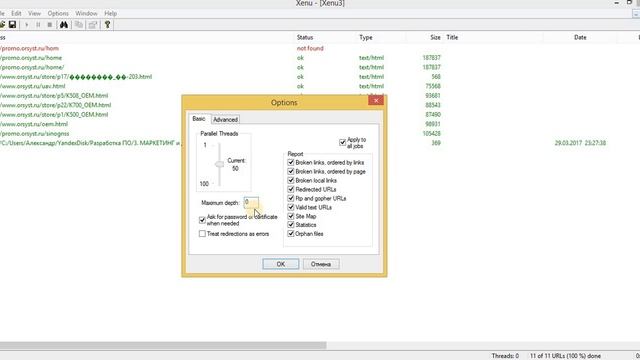Select the promo.orsyst.ru/sinognss row
Viewport: 640px width, 360px height.
tap(35, 133)
